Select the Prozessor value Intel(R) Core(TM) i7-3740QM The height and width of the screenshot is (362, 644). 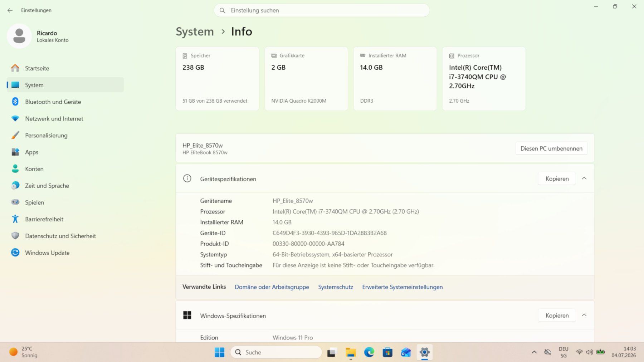click(346, 211)
